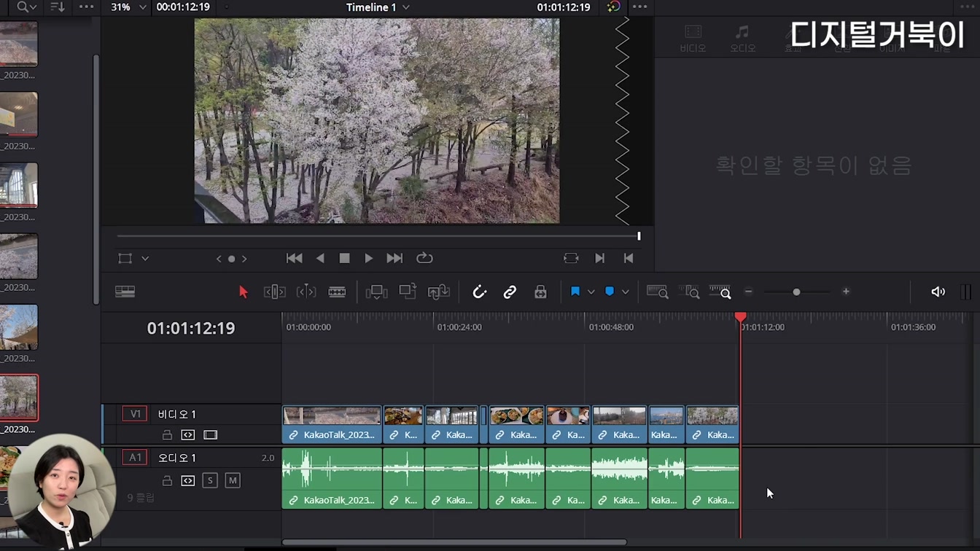The width and height of the screenshot is (980, 551).
Task: Select the red-bordered media pool thumbnail
Action: pos(18,397)
